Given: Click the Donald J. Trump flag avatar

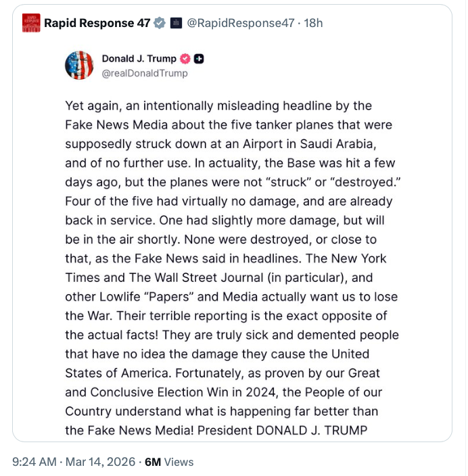Looking at the screenshot, I should pos(79,65).
